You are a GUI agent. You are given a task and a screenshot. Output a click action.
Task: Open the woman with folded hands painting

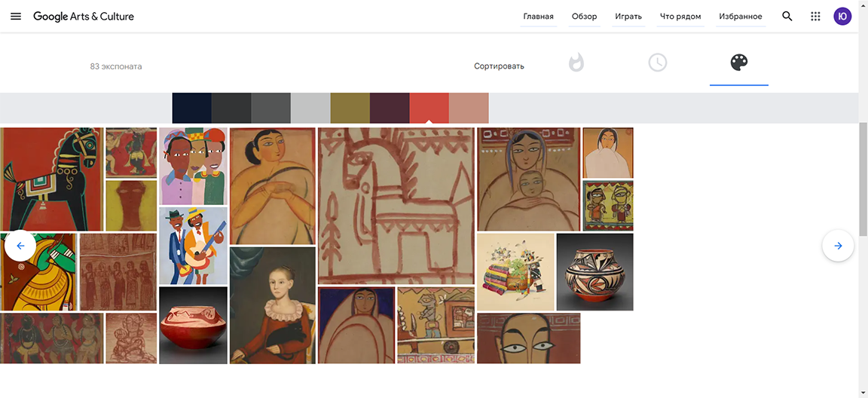pyautogui.click(x=272, y=186)
